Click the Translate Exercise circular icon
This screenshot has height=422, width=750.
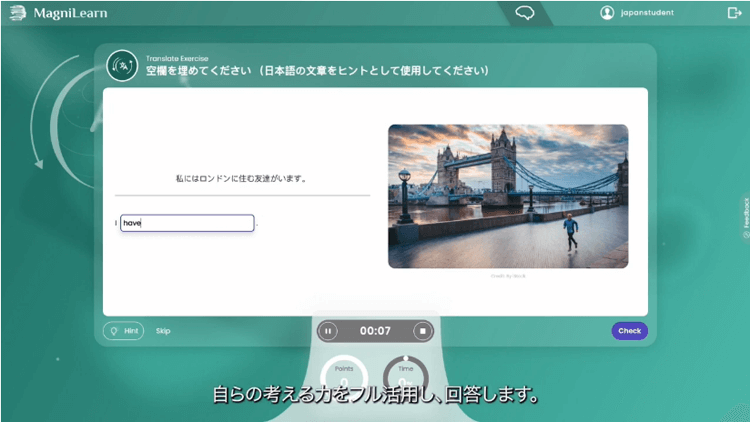[122, 65]
